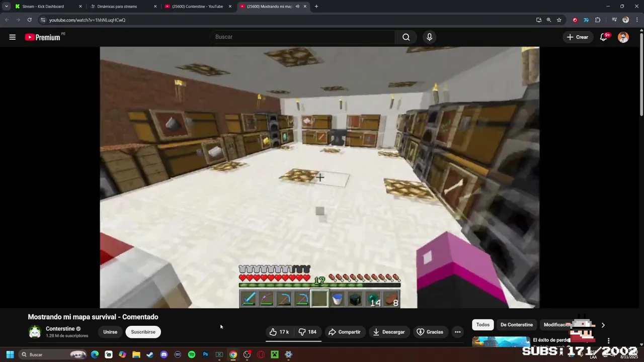Image resolution: width=644 pixels, height=362 pixels.
Task: Open Microsoft Edge from the taskbar
Action: (95, 354)
